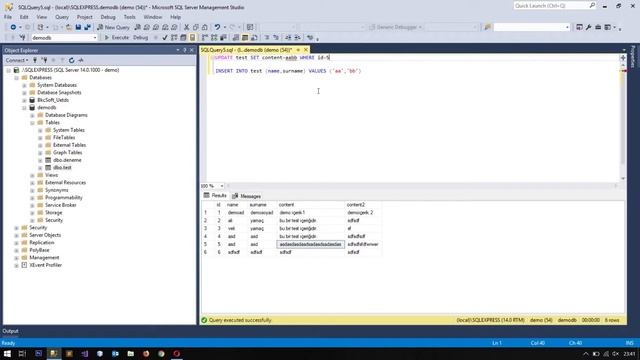Click the Display Estimated Execution Plan icon

(174, 38)
